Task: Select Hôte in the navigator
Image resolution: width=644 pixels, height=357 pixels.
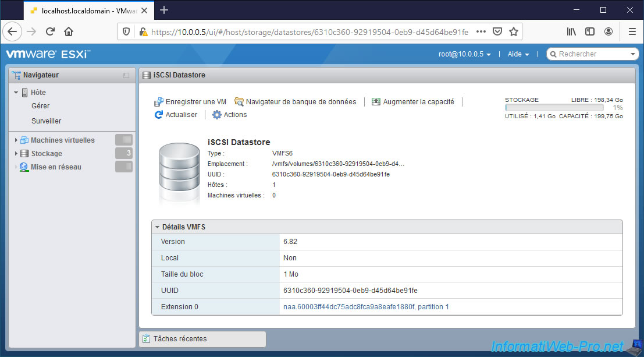Action: point(38,93)
